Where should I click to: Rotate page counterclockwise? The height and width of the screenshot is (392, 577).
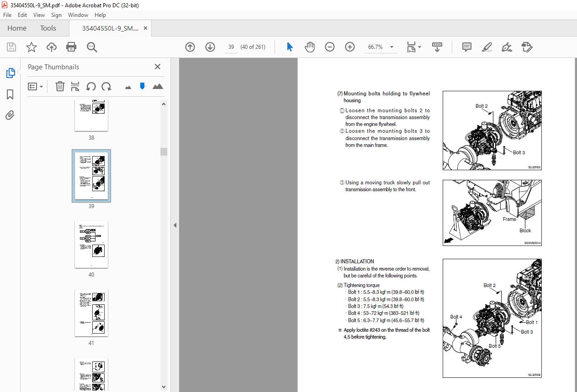coord(91,86)
